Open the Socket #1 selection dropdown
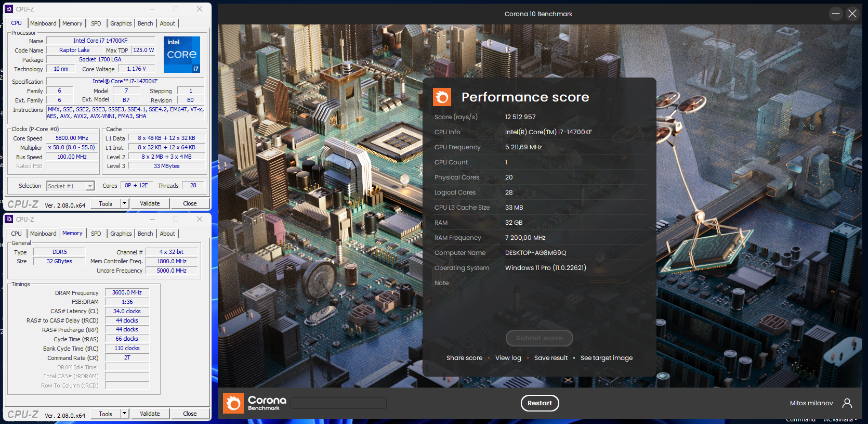 [x=70, y=186]
